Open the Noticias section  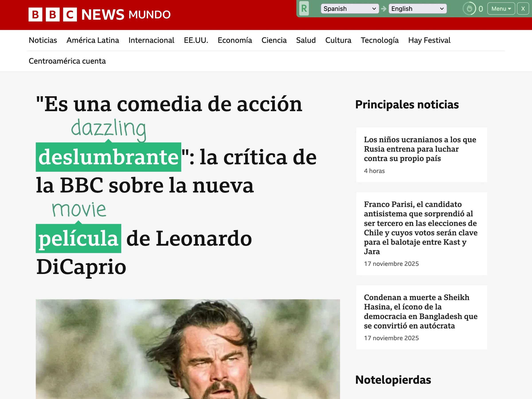pyautogui.click(x=43, y=40)
